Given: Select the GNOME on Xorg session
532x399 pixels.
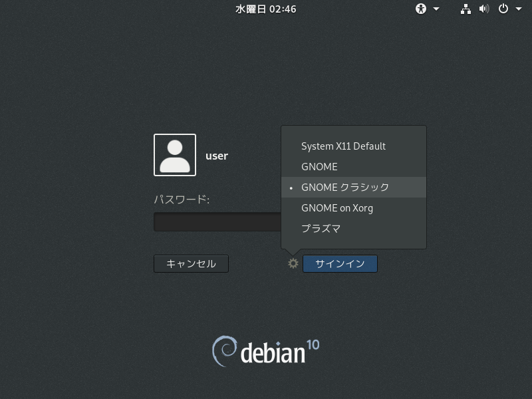Looking at the screenshot, I should (x=337, y=208).
